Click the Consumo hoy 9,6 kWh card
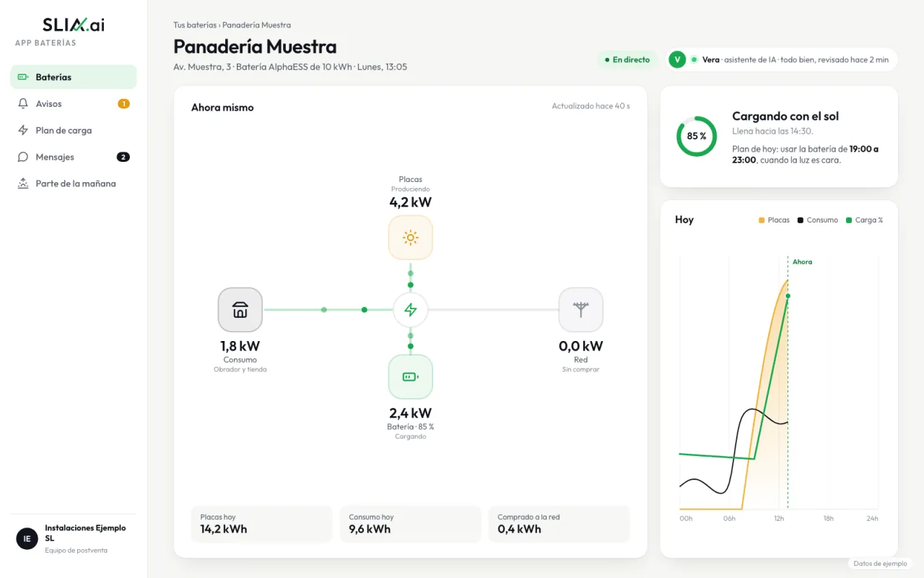The image size is (924, 578). 411,524
